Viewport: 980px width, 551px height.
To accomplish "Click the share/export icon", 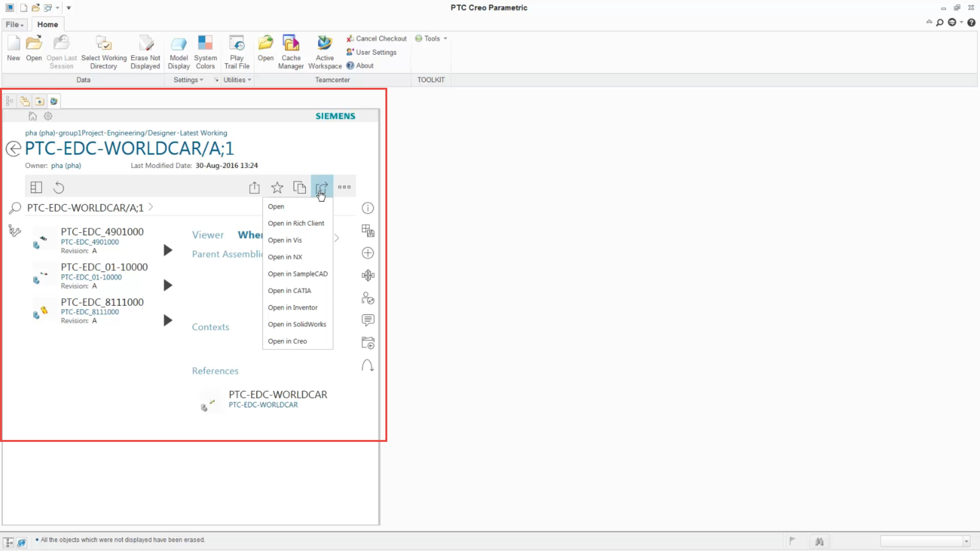I will tap(254, 187).
